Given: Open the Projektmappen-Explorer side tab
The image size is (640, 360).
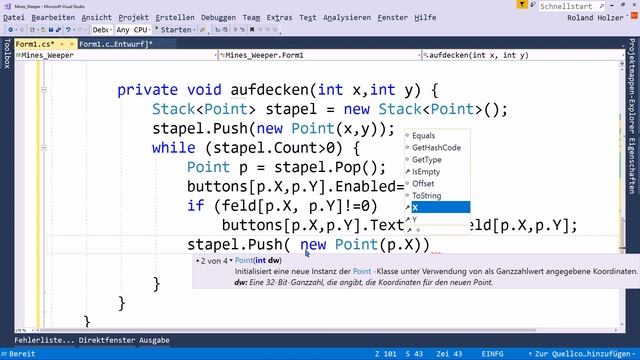Looking at the screenshot, I should [x=632, y=87].
